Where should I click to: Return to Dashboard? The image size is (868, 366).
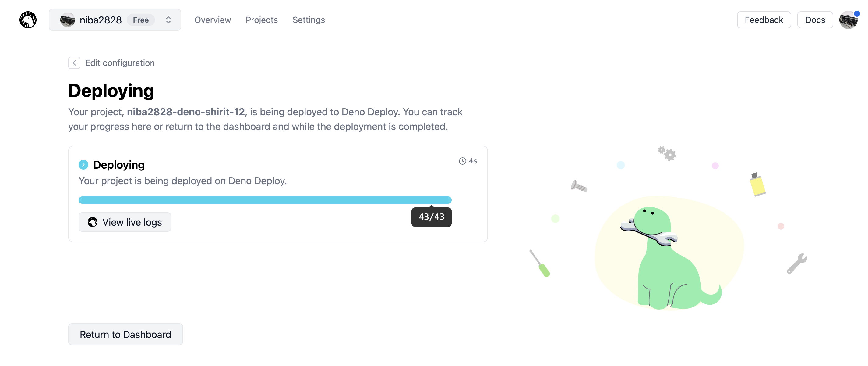point(125,334)
